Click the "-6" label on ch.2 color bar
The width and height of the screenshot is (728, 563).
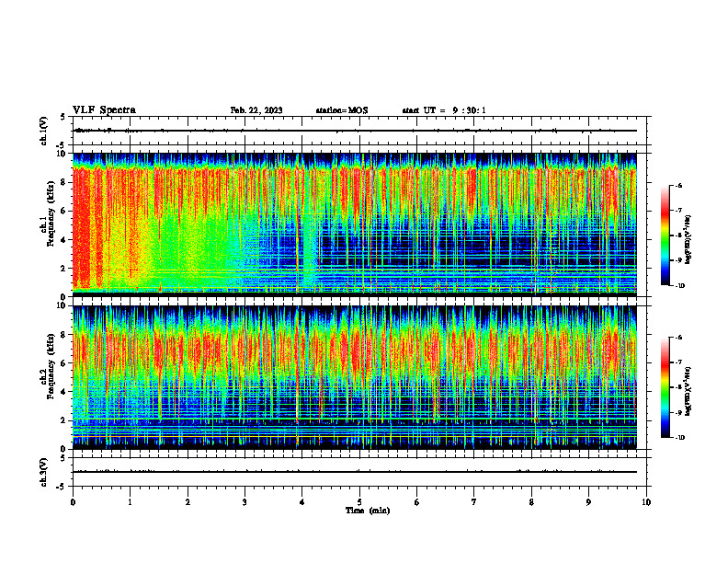678,338
